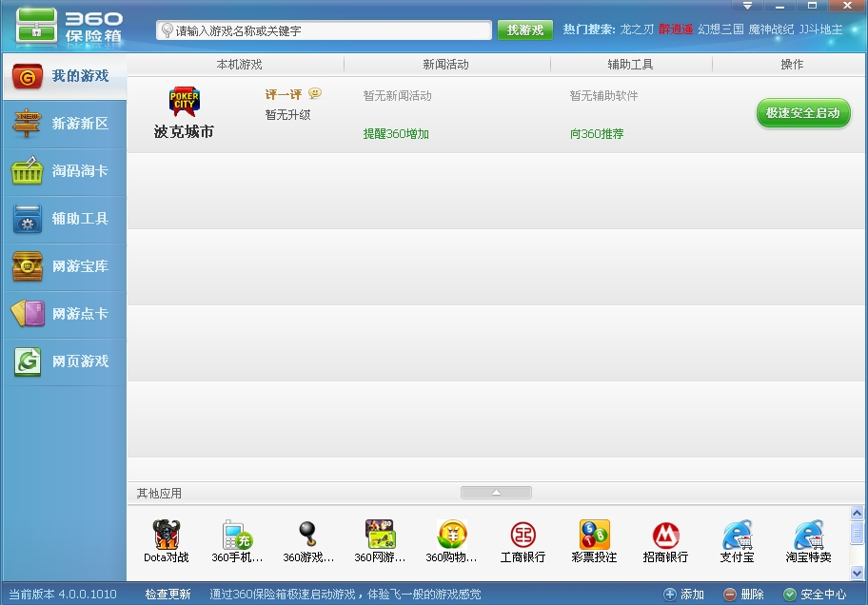Minimize the 360保险箱 window
This screenshot has width=868, height=605.
(780, 6)
